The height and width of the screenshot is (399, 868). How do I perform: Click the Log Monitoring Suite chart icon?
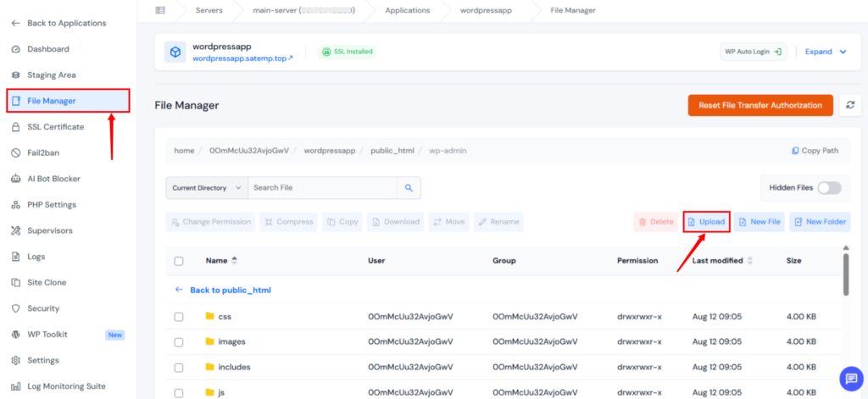16,387
